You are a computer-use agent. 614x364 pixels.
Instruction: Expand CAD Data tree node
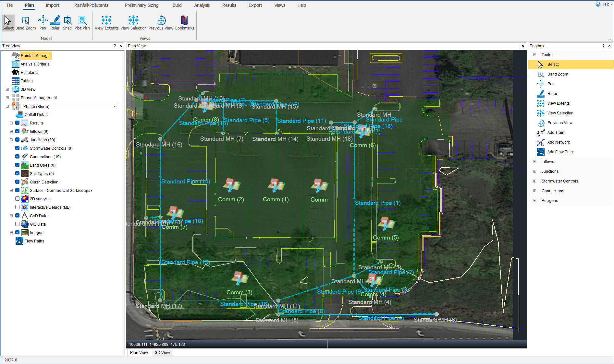(x=11, y=216)
